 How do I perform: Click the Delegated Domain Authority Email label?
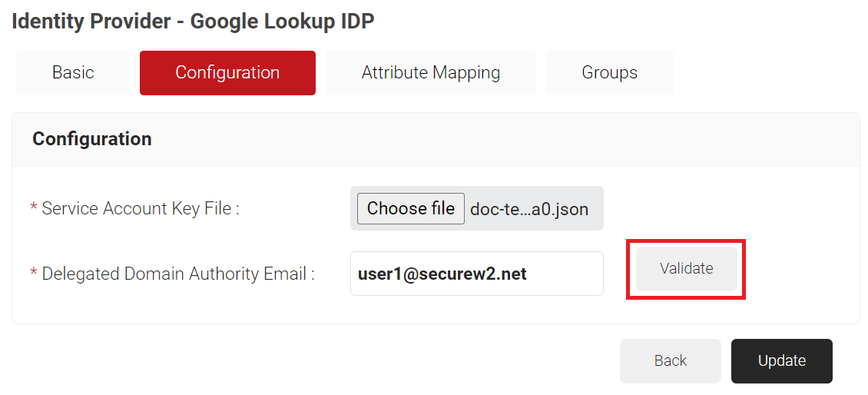coord(178,274)
